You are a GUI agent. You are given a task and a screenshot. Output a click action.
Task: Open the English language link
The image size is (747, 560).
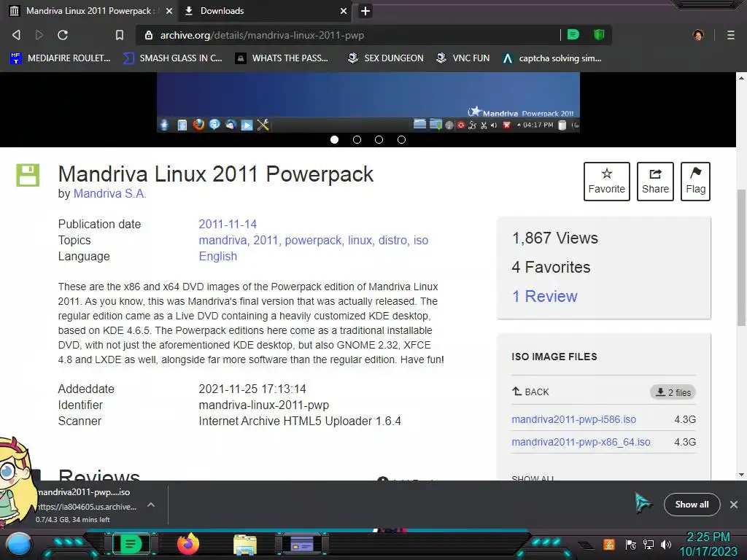[x=217, y=256]
